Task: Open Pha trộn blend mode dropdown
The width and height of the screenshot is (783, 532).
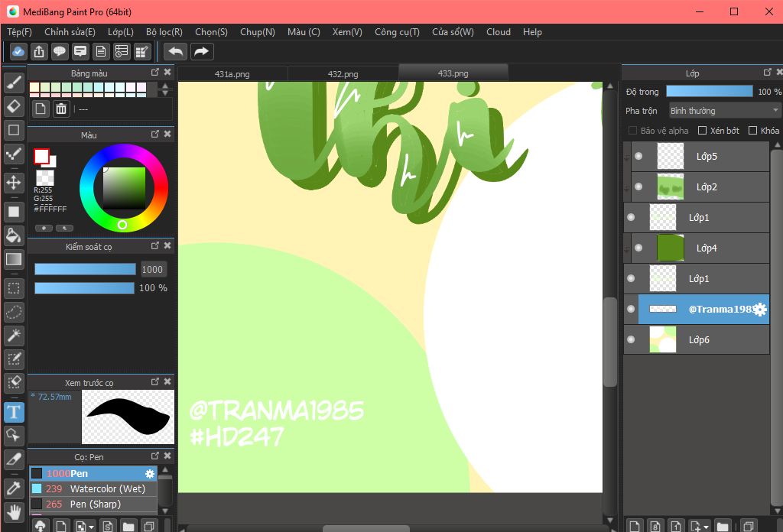Action: 725,110
